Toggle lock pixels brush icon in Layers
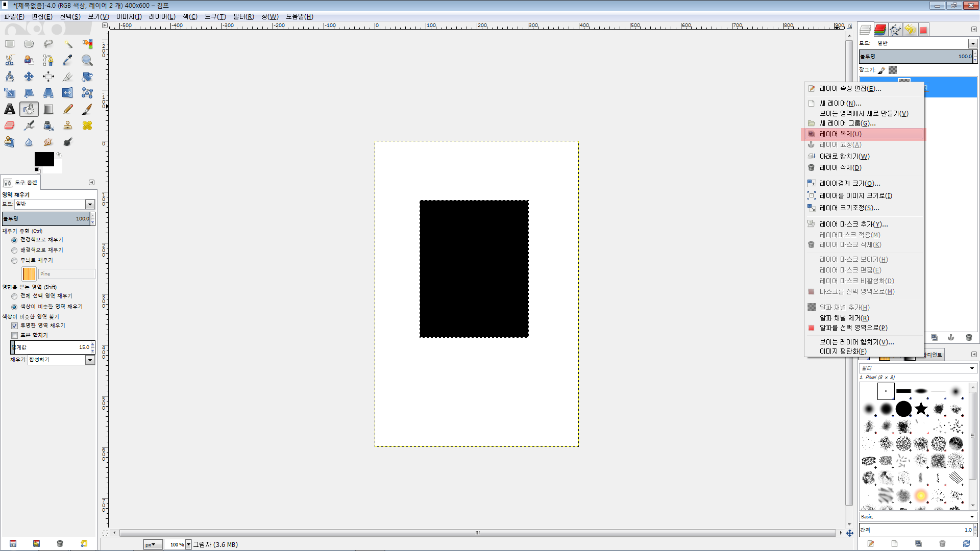 [881, 70]
